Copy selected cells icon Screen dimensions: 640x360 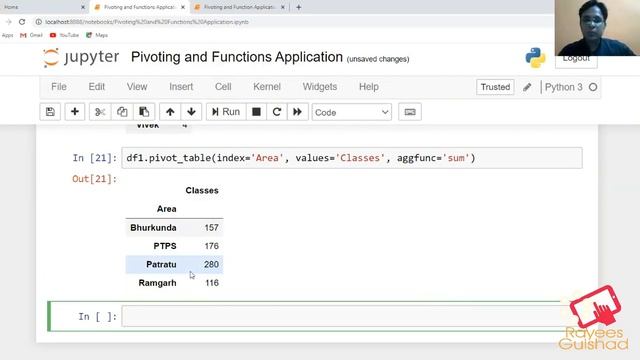click(122, 112)
